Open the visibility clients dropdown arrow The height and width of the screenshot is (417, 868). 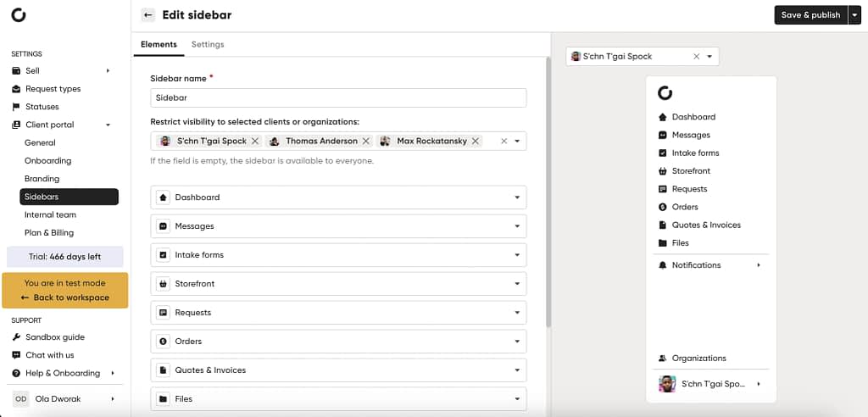tap(517, 142)
